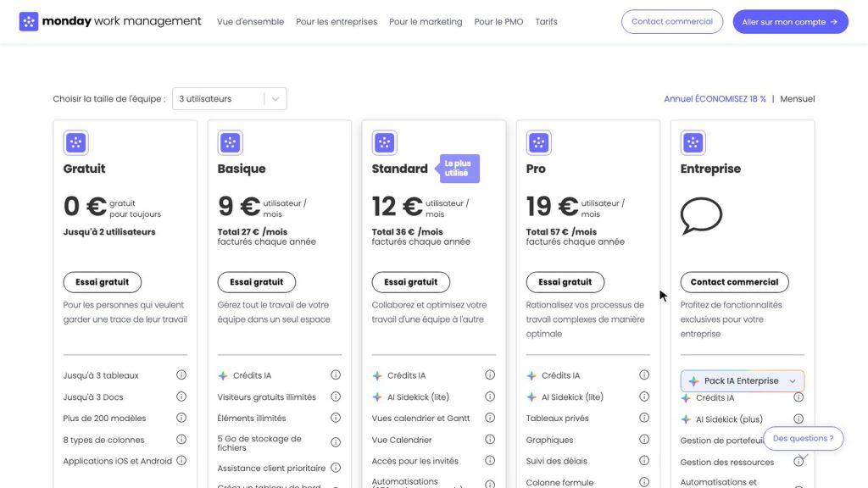
Task: Open info icon for Basique Crédits IA
Action: [x=336, y=374]
